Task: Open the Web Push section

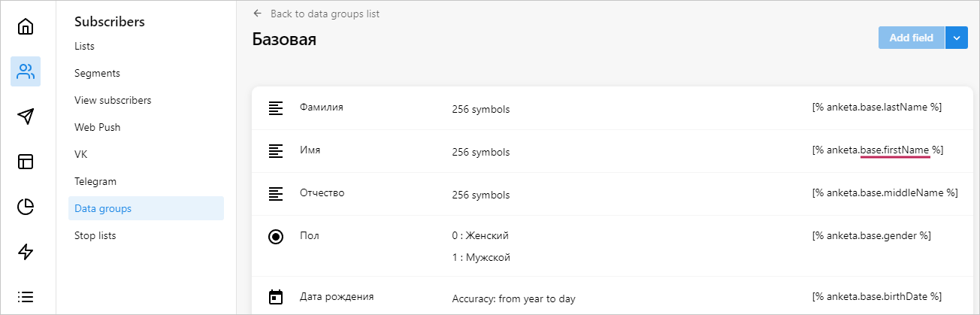Action: point(98,127)
